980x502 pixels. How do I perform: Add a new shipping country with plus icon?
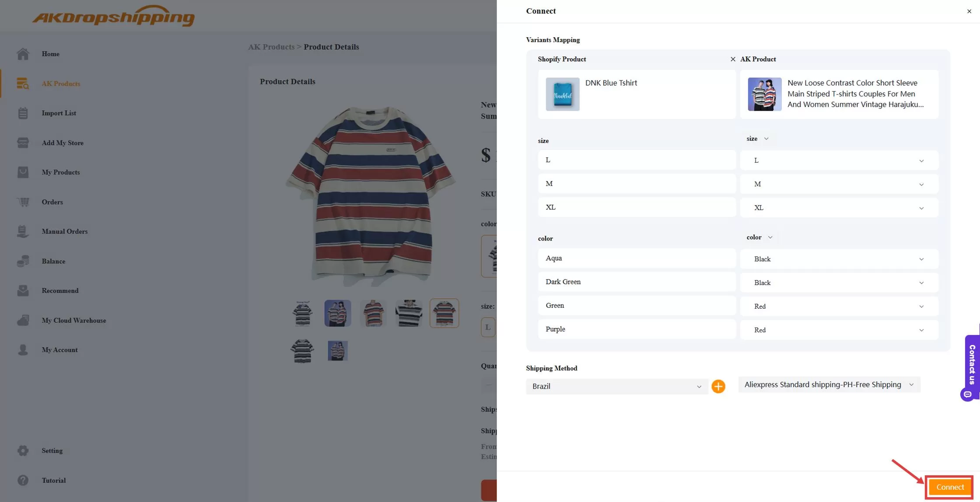[718, 386]
